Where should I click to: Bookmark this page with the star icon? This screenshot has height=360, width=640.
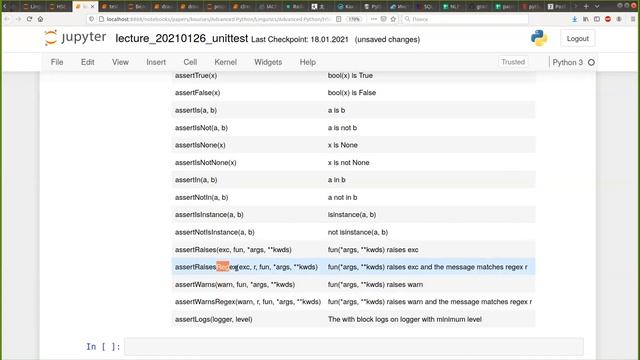[x=393, y=19]
